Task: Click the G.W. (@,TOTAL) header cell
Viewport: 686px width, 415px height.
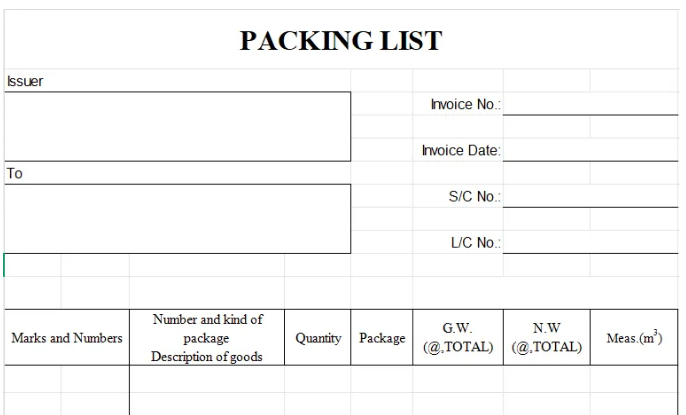Action: pyautogui.click(x=457, y=338)
